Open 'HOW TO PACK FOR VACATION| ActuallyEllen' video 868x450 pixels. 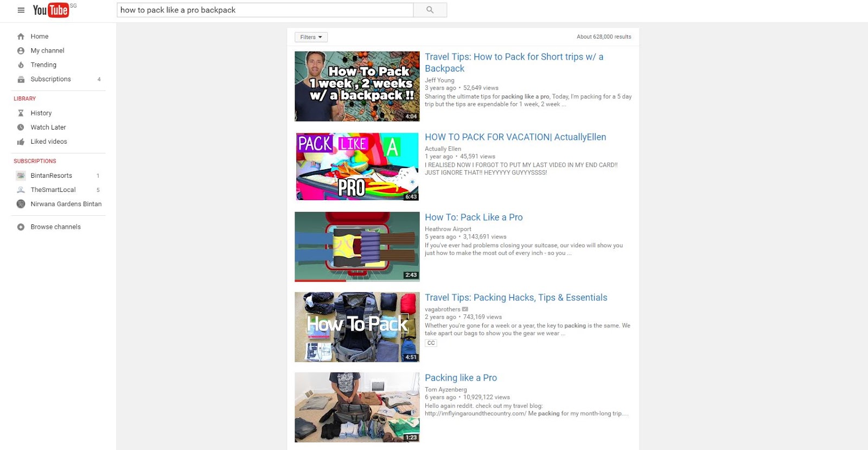tap(515, 137)
